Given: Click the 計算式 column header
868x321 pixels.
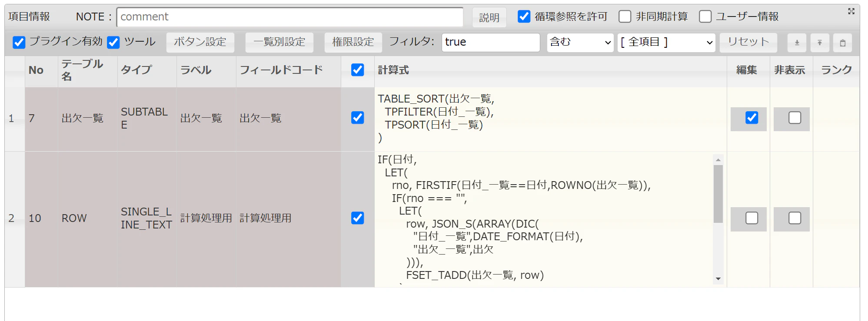Looking at the screenshot, I should [x=550, y=70].
